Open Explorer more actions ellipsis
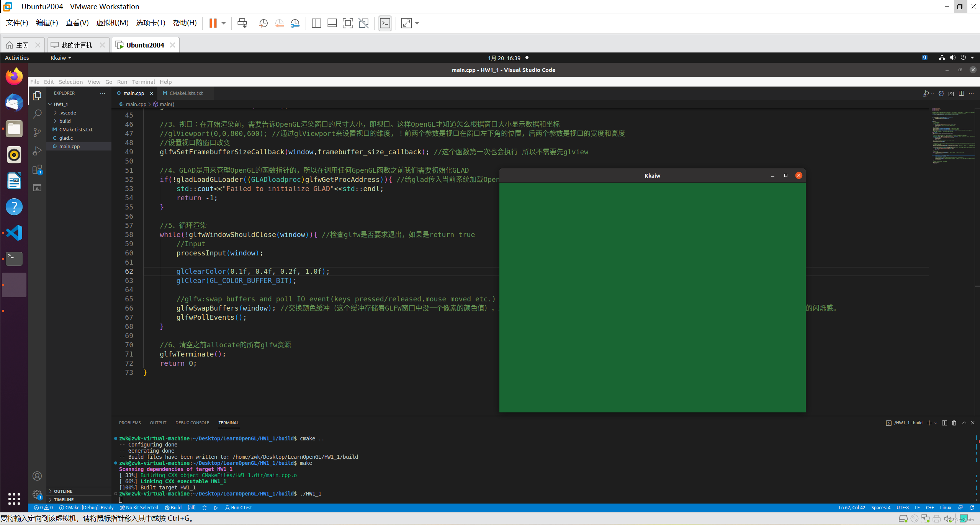980x525 pixels. [103, 93]
